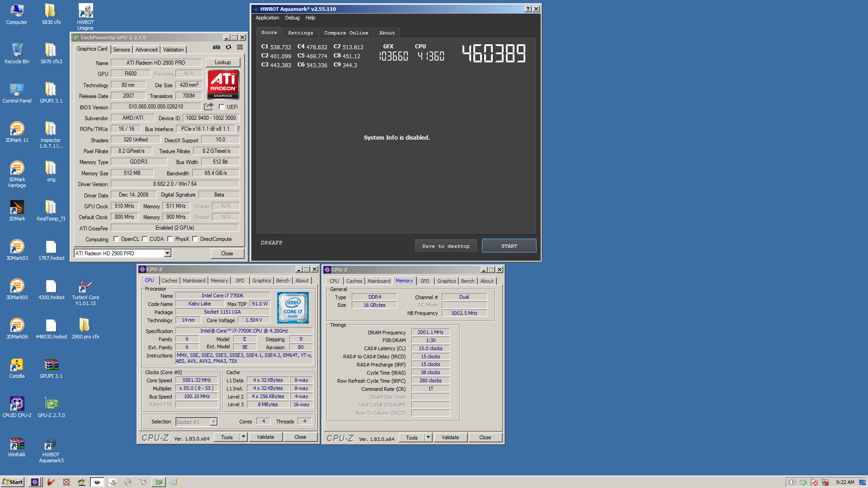Expand the Socket #1 selection dropdown

point(214,422)
